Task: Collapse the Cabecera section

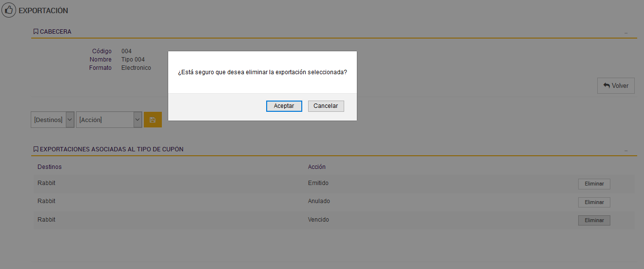Action: pyautogui.click(x=626, y=33)
